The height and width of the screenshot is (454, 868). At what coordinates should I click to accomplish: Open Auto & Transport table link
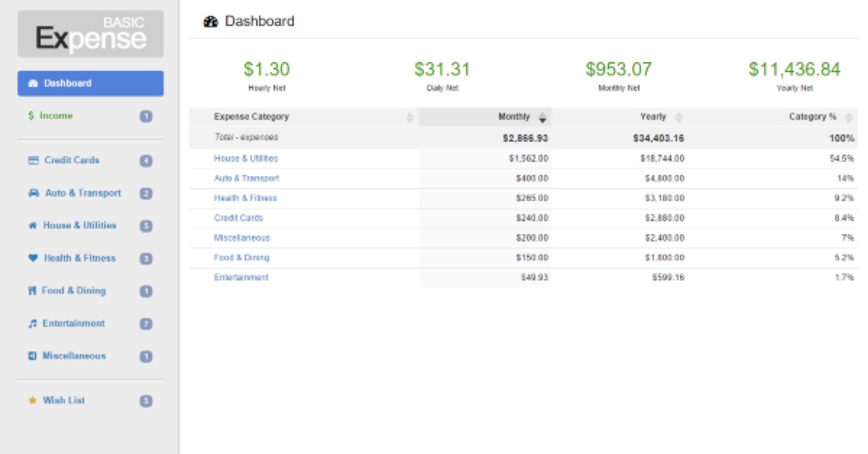[246, 178]
